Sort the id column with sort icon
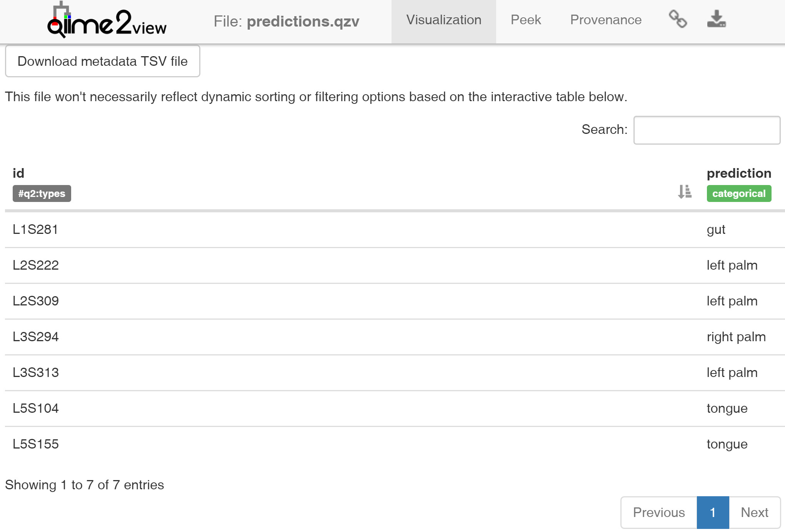785x532 pixels. [x=685, y=192]
